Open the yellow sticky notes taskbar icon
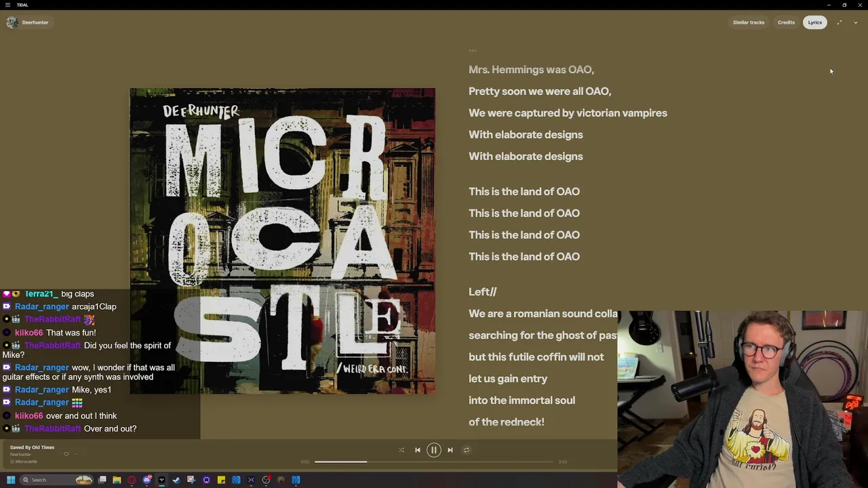Image resolution: width=868 pixels, height=488 pixels. coord(221,480)
